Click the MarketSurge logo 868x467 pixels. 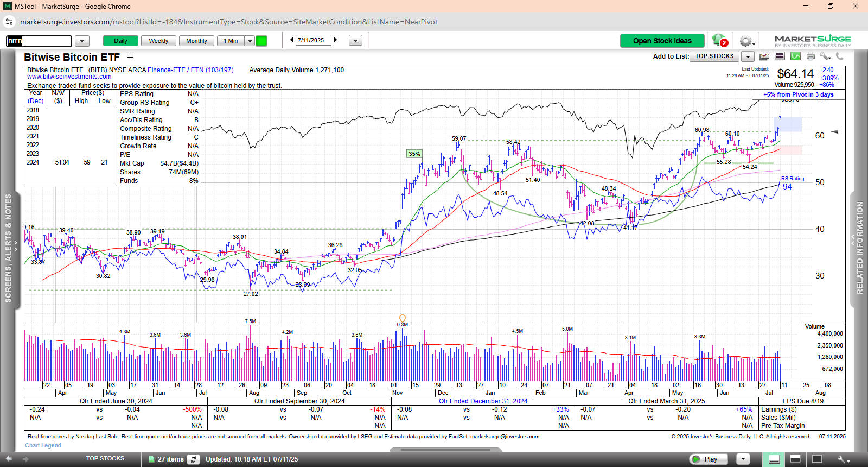[x=813, y=41]
